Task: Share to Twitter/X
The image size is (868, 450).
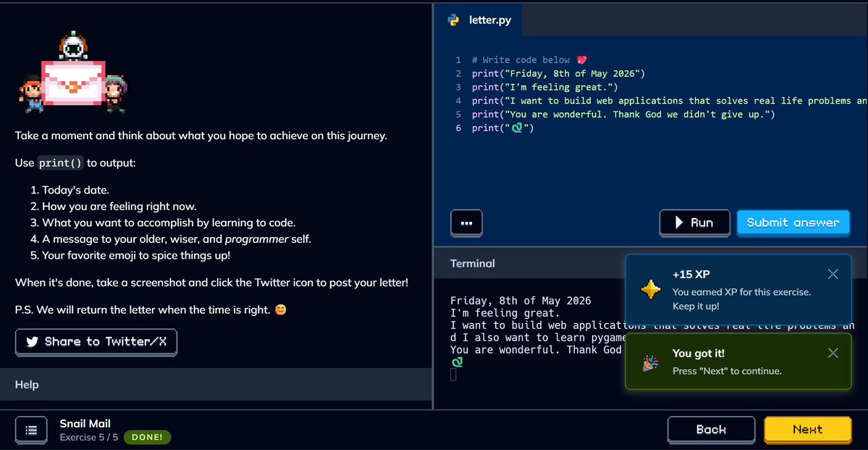Action: click(96, 342)
